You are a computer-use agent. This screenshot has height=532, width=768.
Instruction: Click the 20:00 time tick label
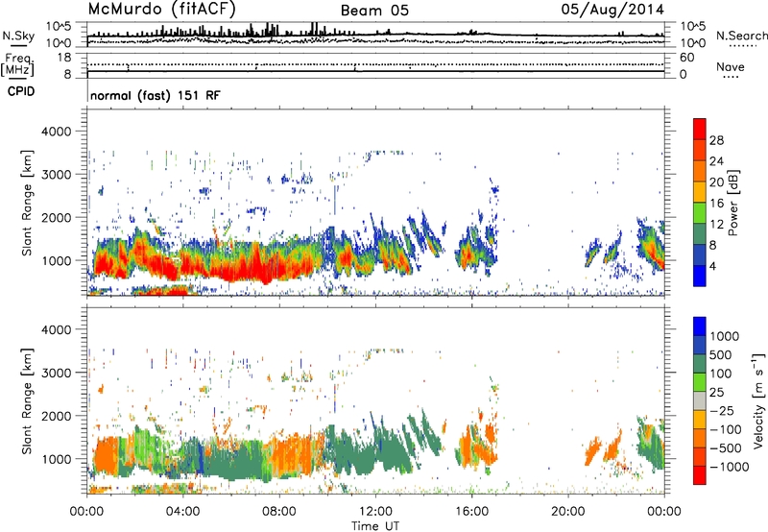[x=567, y=512]
